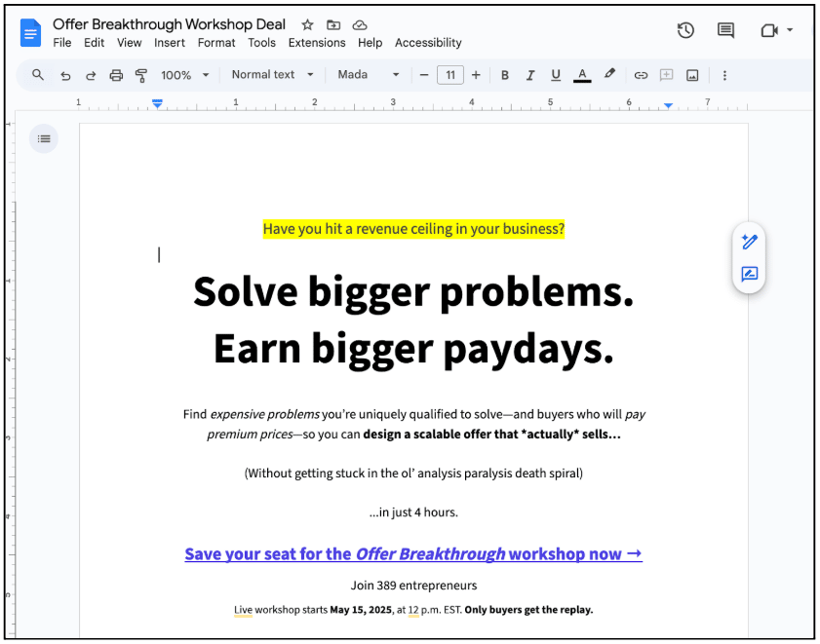Click the search magnifier icon in toolbar
Viewport: 820px width, 644px height.
(38, 75)
